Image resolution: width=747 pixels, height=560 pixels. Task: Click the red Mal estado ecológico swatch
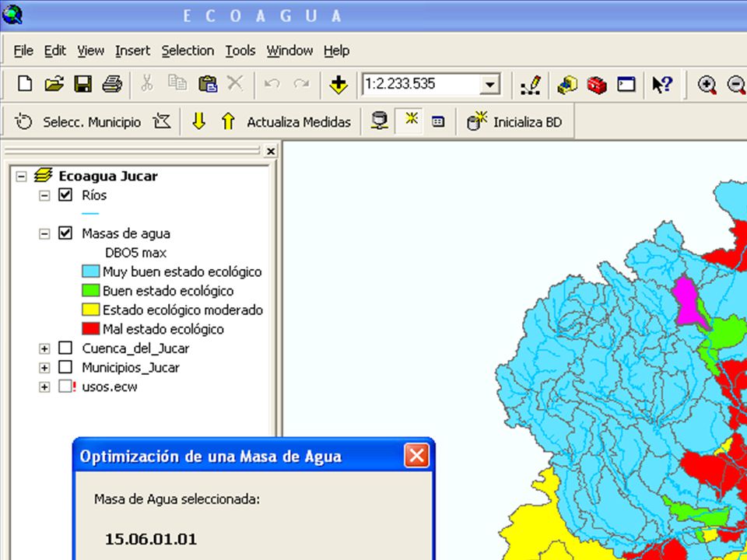point(90,328)
